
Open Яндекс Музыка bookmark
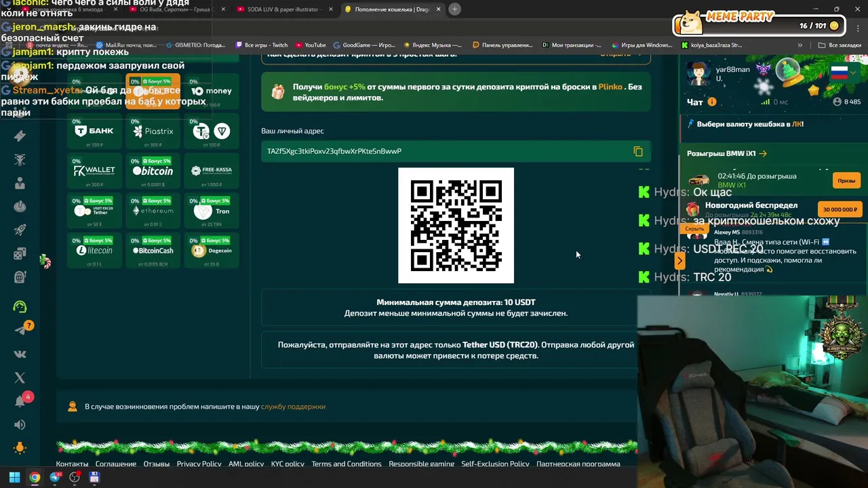coord(433,45)
